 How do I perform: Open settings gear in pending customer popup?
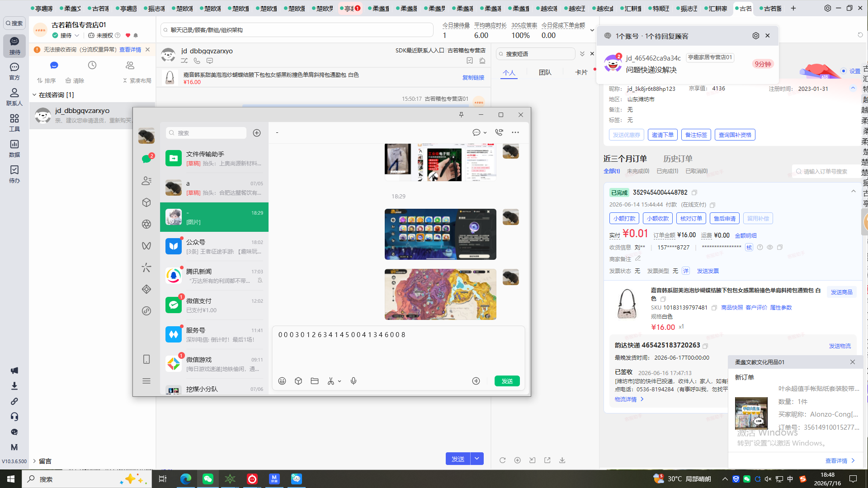tap(756, 36)
